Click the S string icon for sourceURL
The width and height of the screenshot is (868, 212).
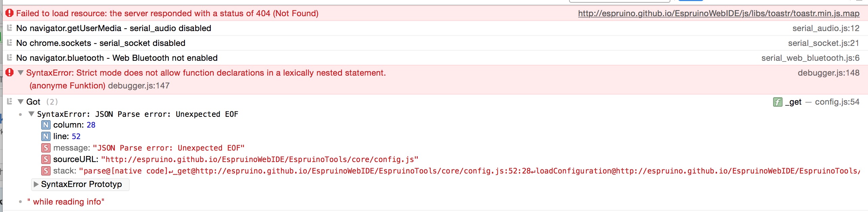click(x=46, y=159)
